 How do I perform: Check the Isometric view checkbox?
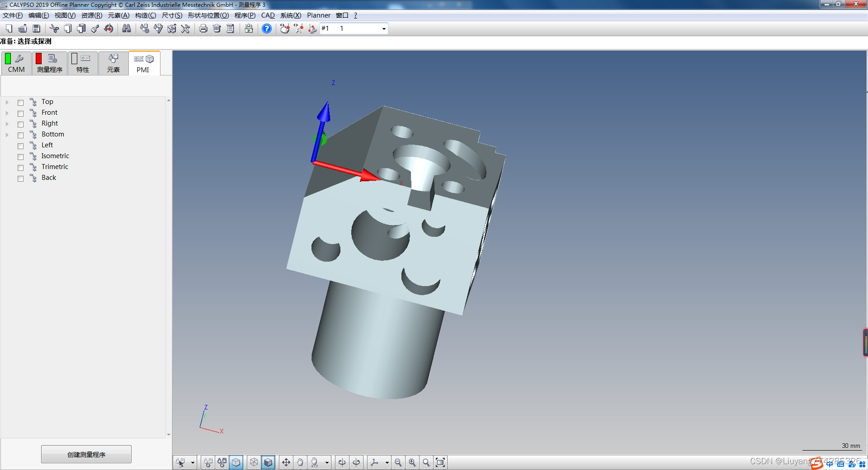(20, 157)
